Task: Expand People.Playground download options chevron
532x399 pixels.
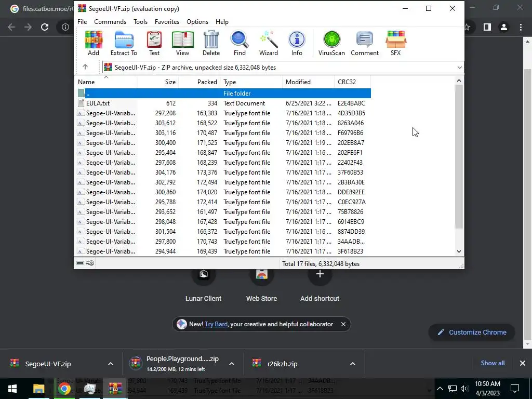Action: coord(232,364)
